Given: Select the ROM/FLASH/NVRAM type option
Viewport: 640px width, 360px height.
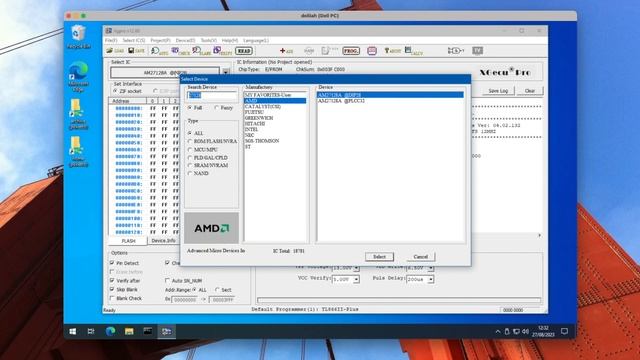Looking at the screenshot, I should 190,141.
